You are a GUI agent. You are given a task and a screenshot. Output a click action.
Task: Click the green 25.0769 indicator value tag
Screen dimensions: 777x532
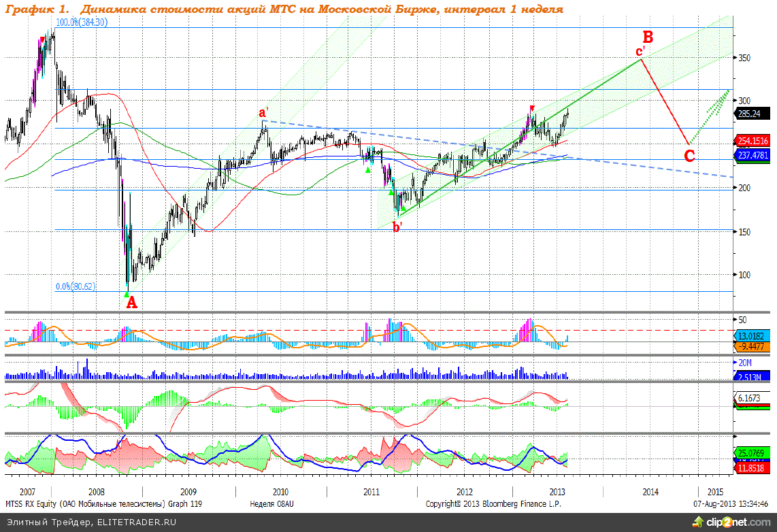point(753,452)
